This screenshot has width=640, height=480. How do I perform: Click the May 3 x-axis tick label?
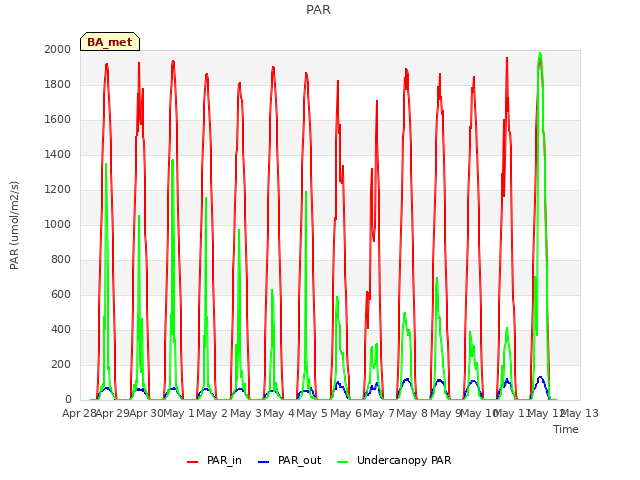click(x=246, y=414)
